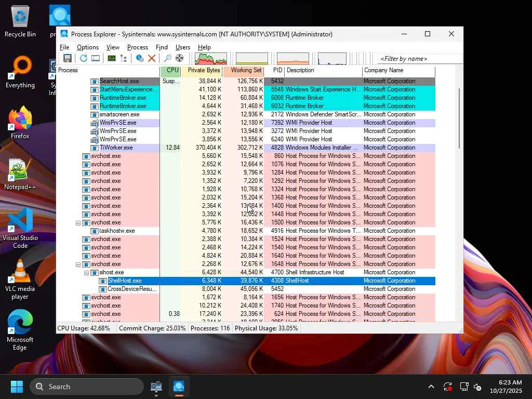Sort by the Company Name column header

[398, 70]
